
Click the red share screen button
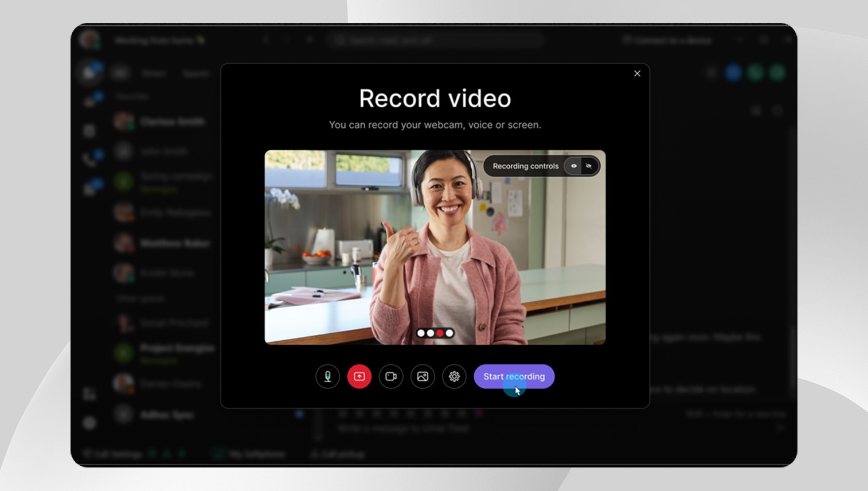(x=359, y=376)
